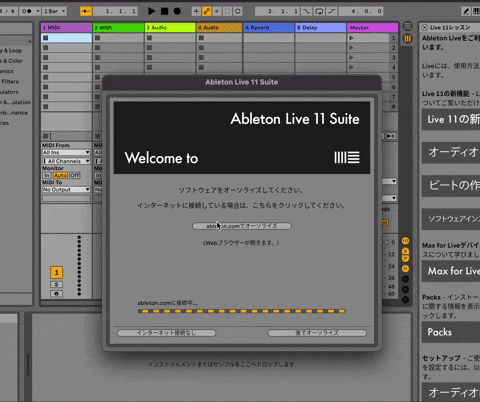Launch Master scene 2
The width and height of the screenshot is (480, 402).
[x=351, y=48]
